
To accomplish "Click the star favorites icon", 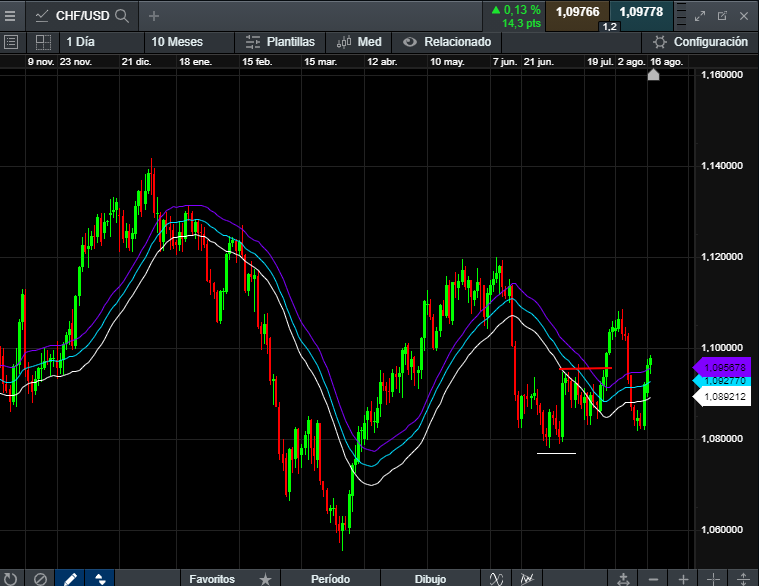I will click(x=265, y=579).
